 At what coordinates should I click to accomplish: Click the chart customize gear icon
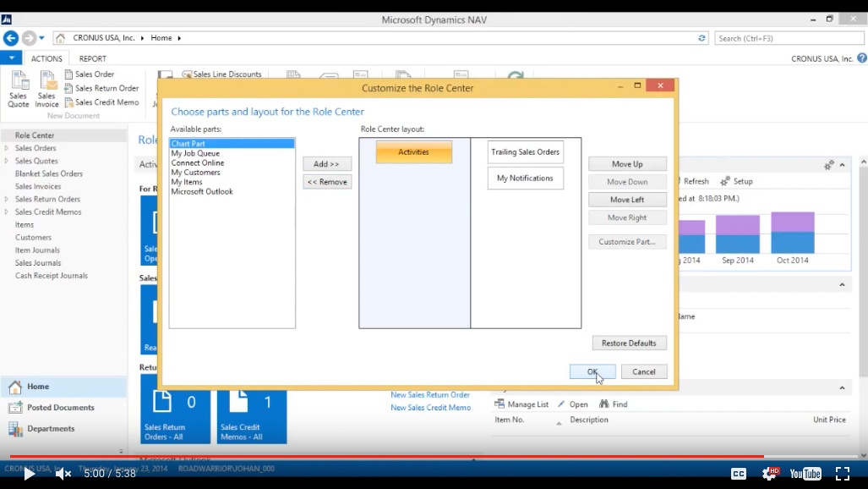coord(828,165)
